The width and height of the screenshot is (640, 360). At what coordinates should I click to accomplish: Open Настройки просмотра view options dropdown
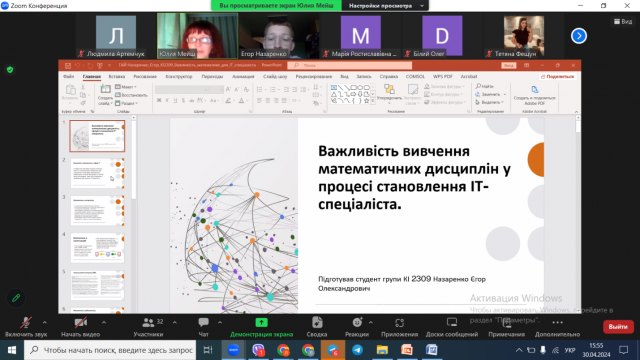[x=385, y=6]
